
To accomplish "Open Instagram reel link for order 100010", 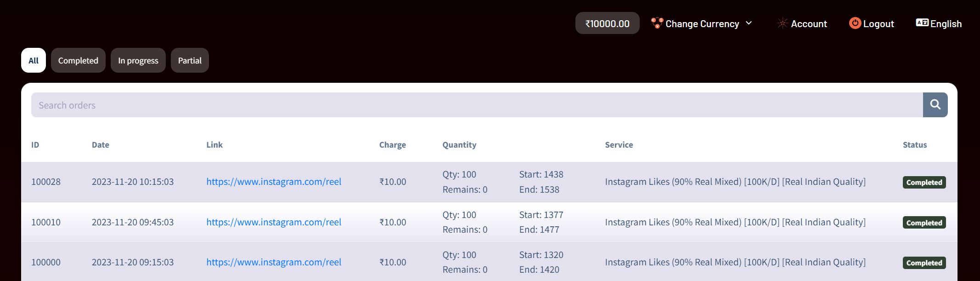I will pos(274,222).
